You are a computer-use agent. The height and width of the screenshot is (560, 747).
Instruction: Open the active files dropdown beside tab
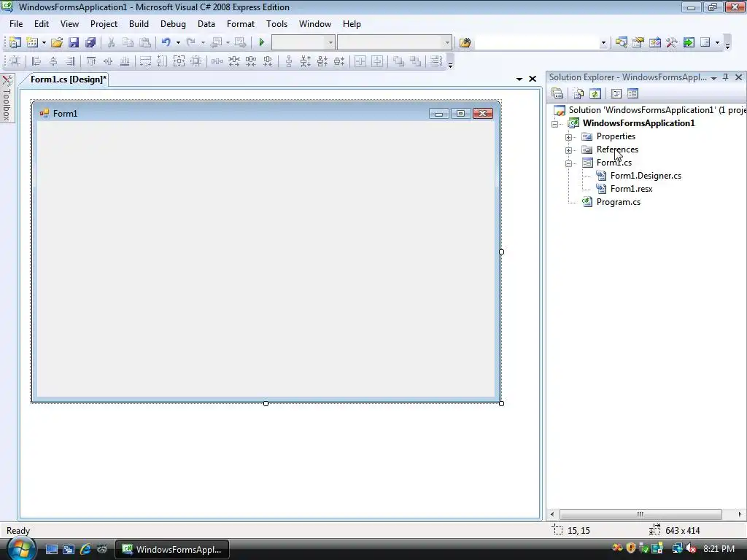[x=519, y=79]
